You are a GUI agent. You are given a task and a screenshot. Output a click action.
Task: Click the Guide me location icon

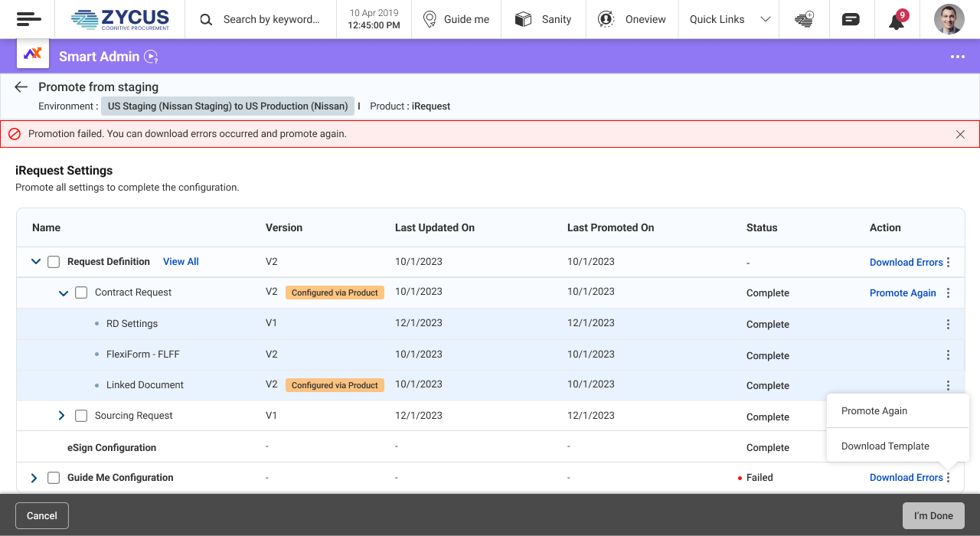(430, 19)
